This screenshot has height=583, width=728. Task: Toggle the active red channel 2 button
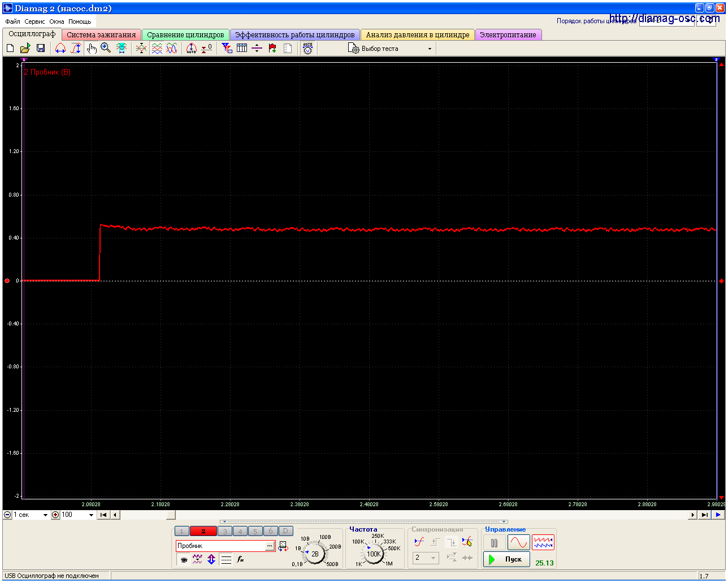(203, 531)
